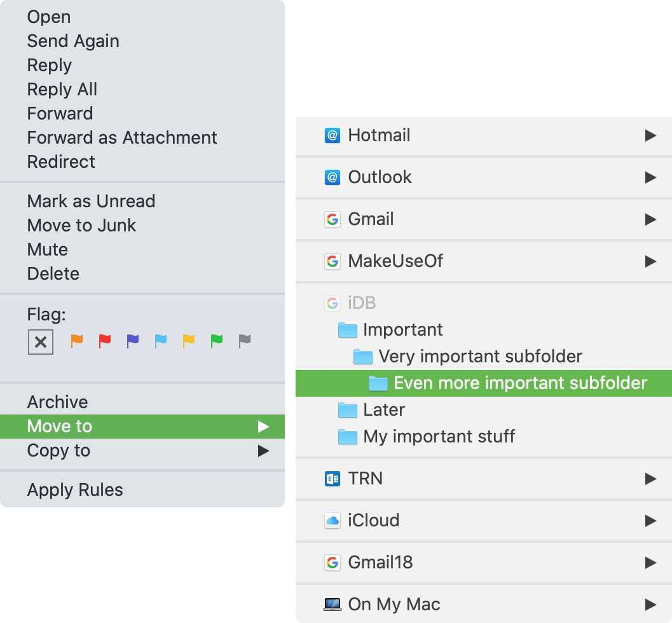Open the Copy to submenu arrow
Viewport: 672px width, 623px height.
click(x=263, y=451)
